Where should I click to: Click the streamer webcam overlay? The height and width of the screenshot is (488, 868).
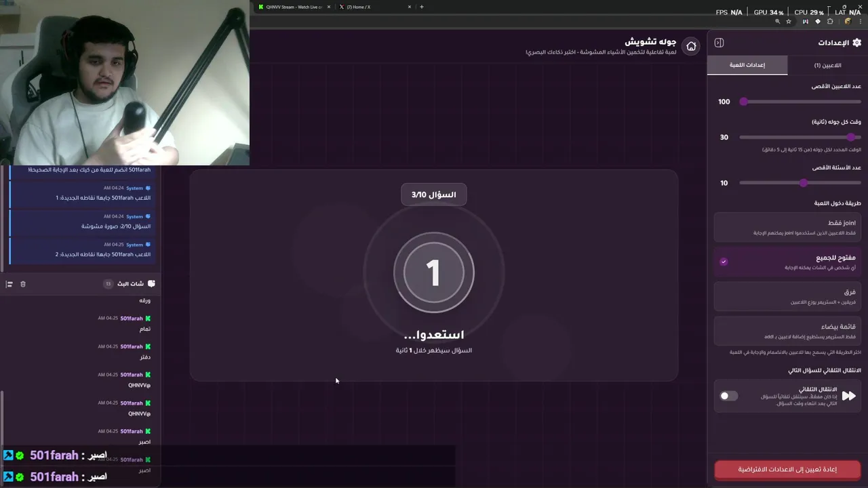[x=125, y=82]
